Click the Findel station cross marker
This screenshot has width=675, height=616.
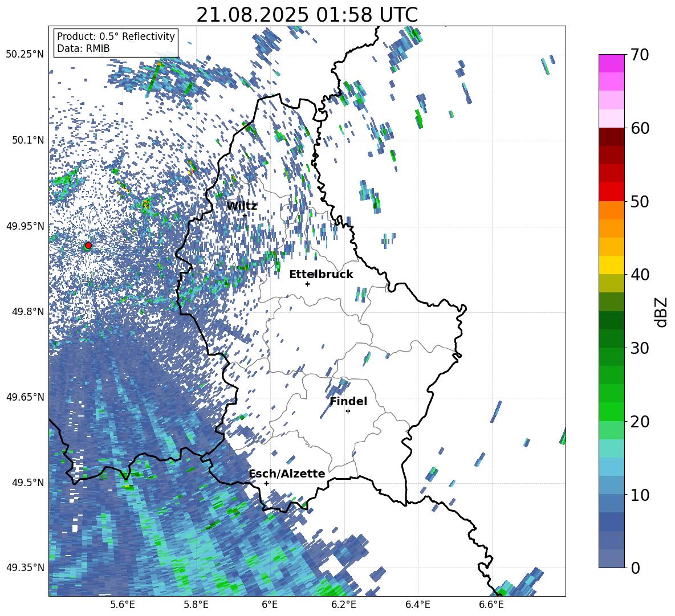click(x=348, y=411)
